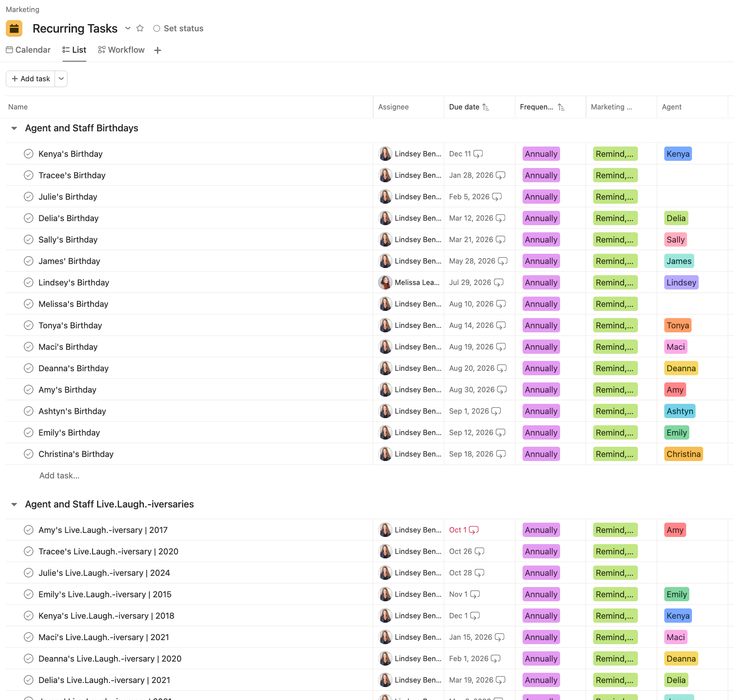Mark Kenya's Birthday as complete
Viewport: 734px width, 700px height.
click(29, 153)
